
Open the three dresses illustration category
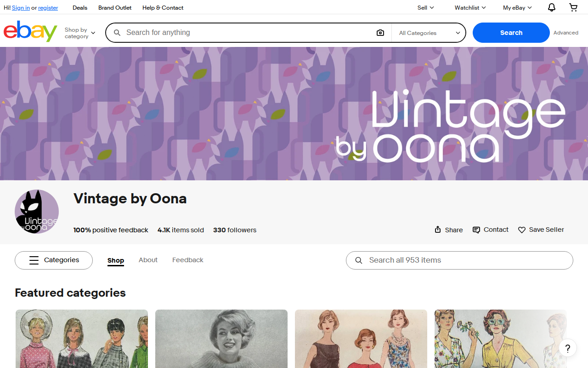tap(361, 339)
